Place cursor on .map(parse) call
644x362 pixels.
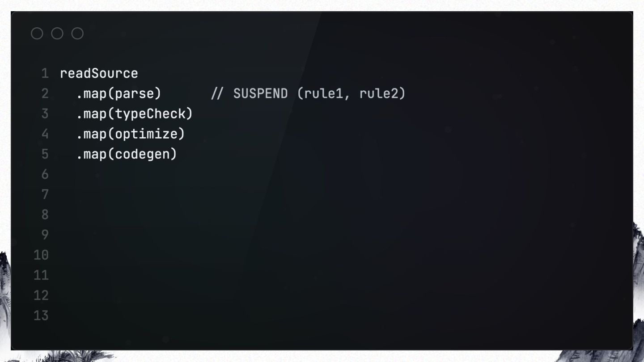(x=119, y=94)
